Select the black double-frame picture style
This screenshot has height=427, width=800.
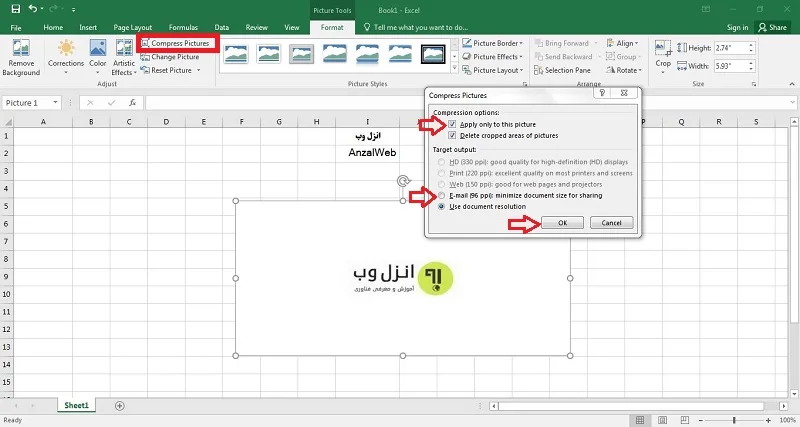coord(433,54)
